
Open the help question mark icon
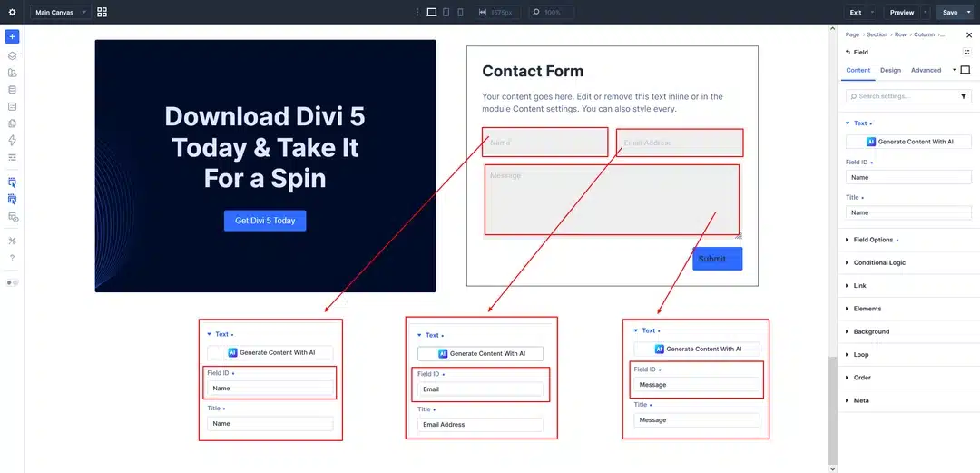12,258
